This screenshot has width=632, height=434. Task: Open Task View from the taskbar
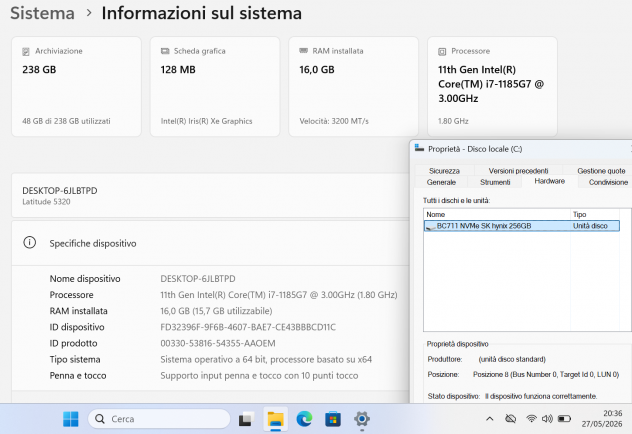click(x=246, y=419)
